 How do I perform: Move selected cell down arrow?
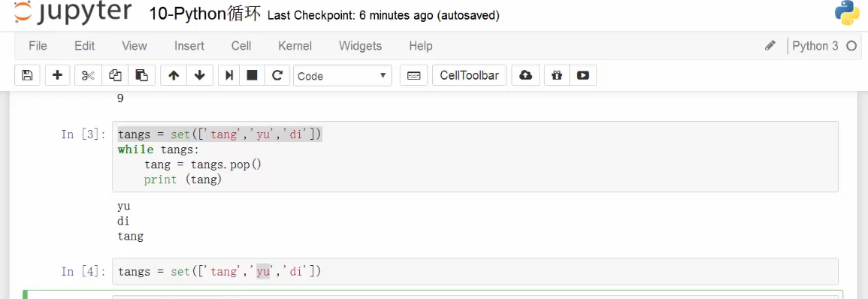[200, 75]
